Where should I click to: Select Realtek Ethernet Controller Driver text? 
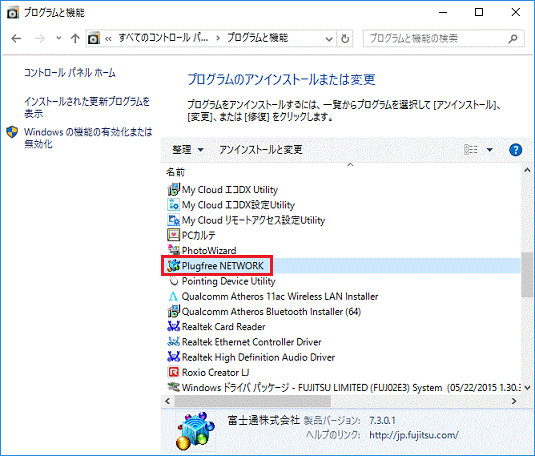click(251, 342)
